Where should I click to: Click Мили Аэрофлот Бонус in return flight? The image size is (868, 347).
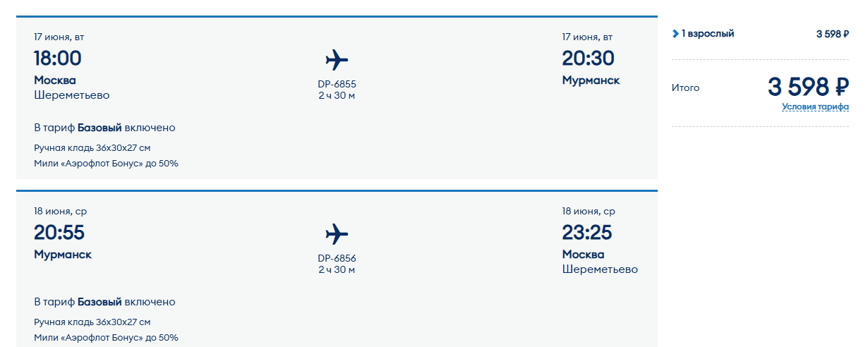pyautogui.click(x=106, y=338)
